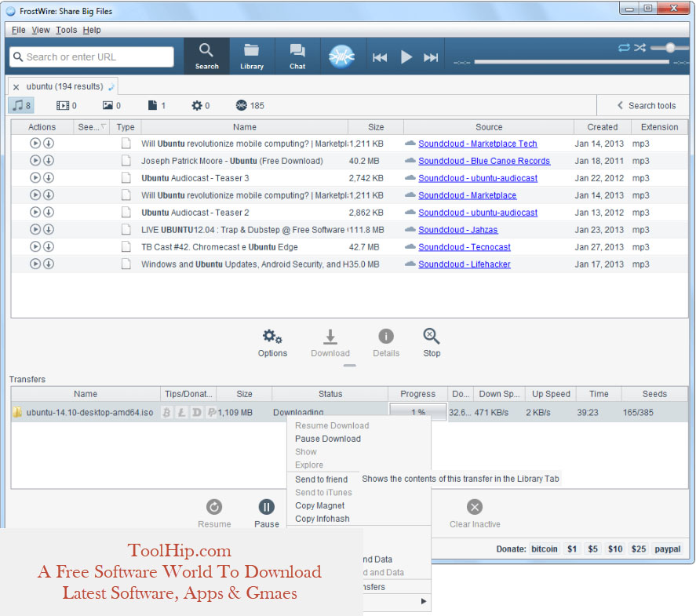Sort results by Extension column header
This screenshot has height=616, width=696.
tap(659, 127)
